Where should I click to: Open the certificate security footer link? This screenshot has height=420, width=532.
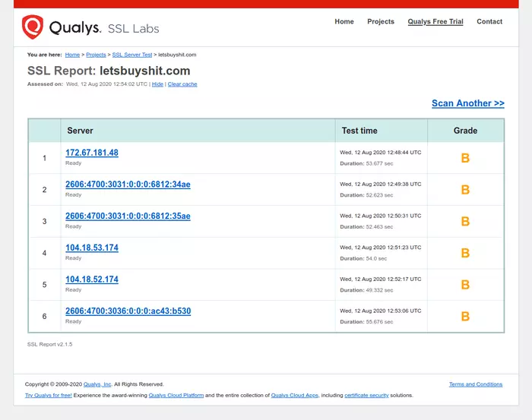click(368, 396)
